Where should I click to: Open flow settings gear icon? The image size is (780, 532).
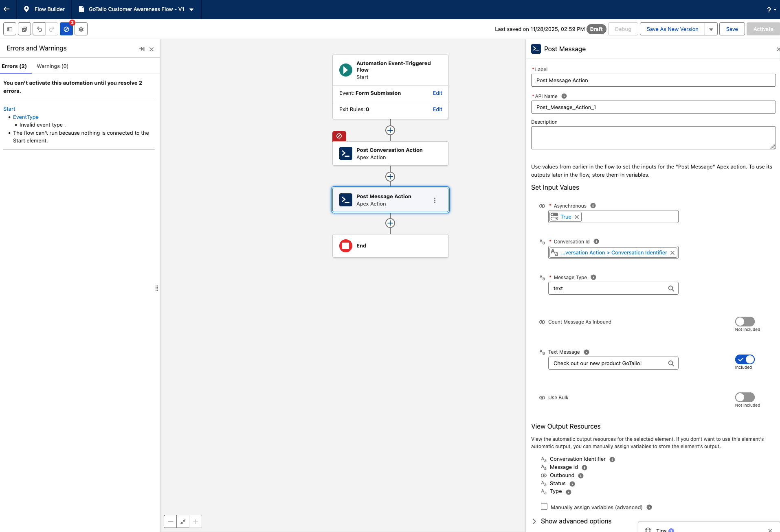coord(81,29)
